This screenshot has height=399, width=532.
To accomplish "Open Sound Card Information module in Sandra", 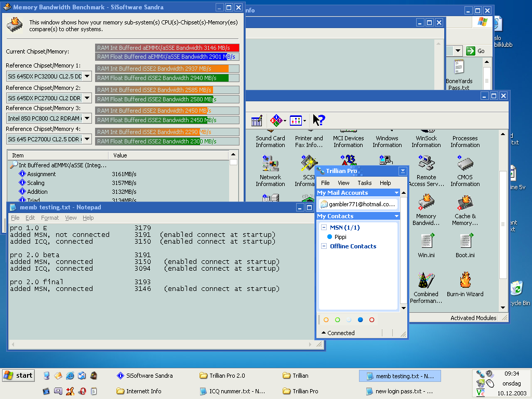I will click(x=270, y=141).
